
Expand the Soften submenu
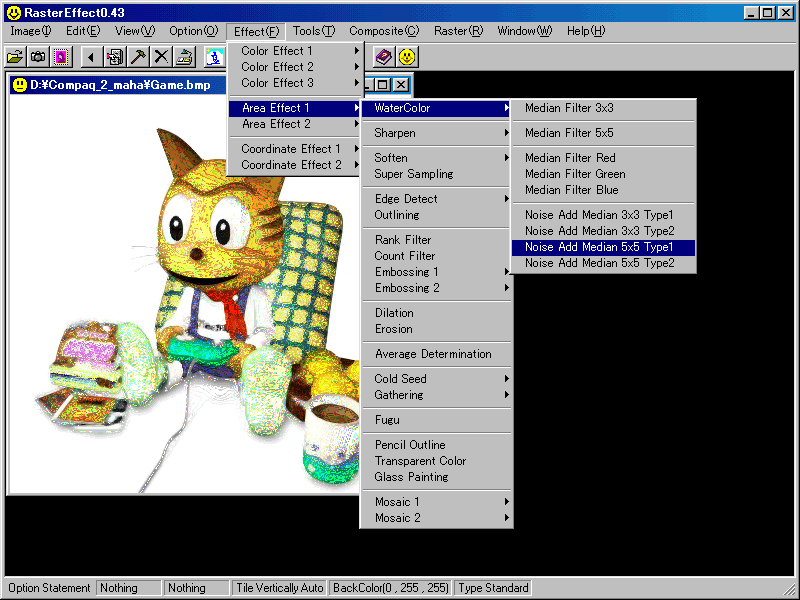[x=437, y=158]
